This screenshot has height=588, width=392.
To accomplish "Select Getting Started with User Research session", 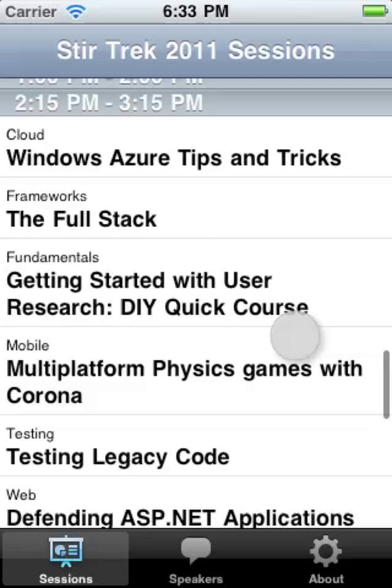I will click(196, 283).
